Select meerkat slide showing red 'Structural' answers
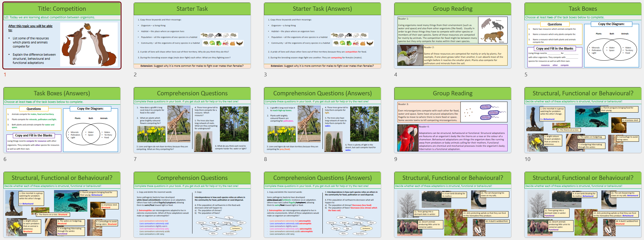 [62, 204]
